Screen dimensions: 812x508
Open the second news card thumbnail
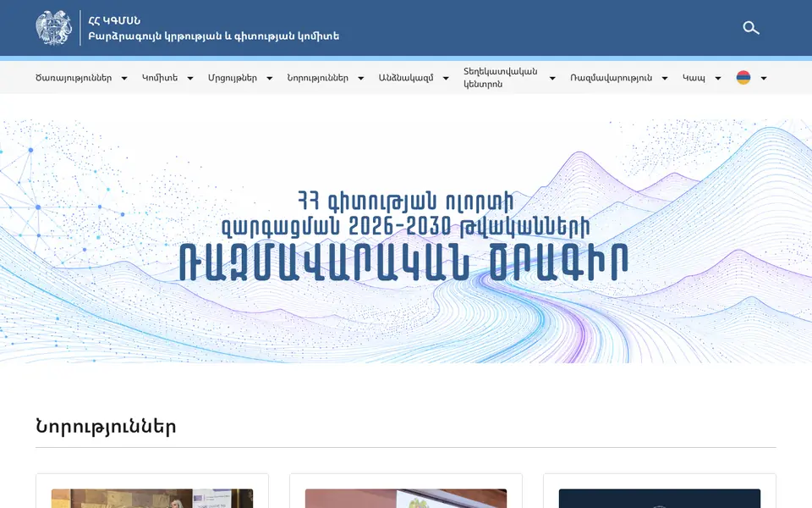[406, 498]
